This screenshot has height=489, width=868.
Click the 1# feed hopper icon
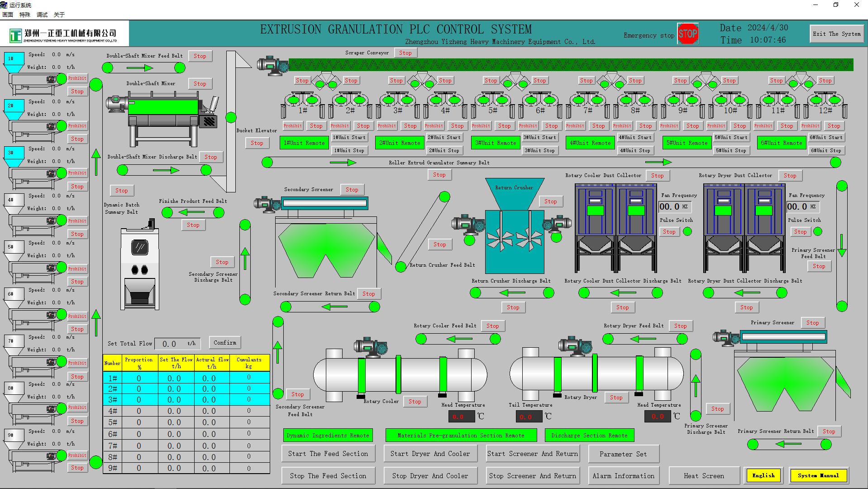pos(14,62)
